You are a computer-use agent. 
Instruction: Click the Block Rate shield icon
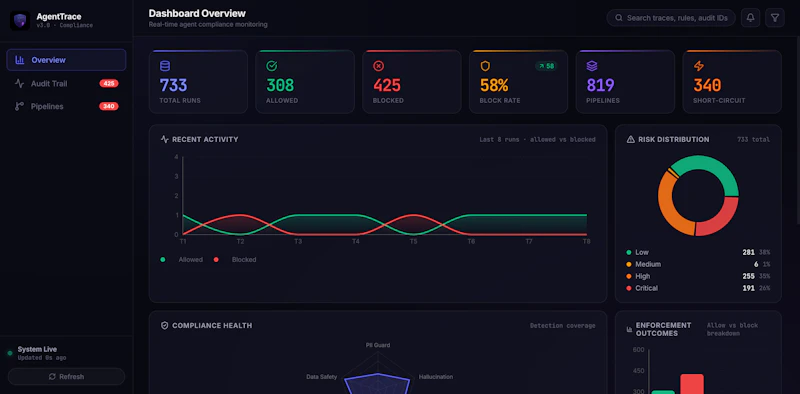(485, 66)
